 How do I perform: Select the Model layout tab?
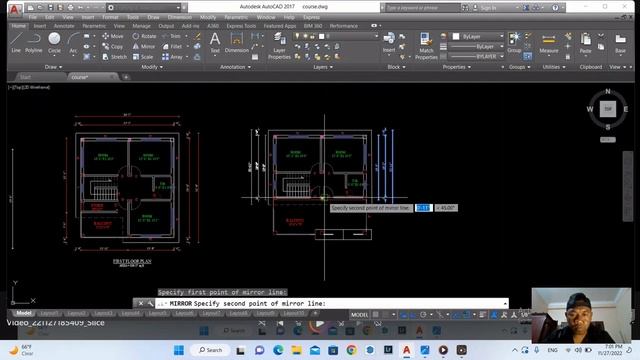tap(24, 313)
